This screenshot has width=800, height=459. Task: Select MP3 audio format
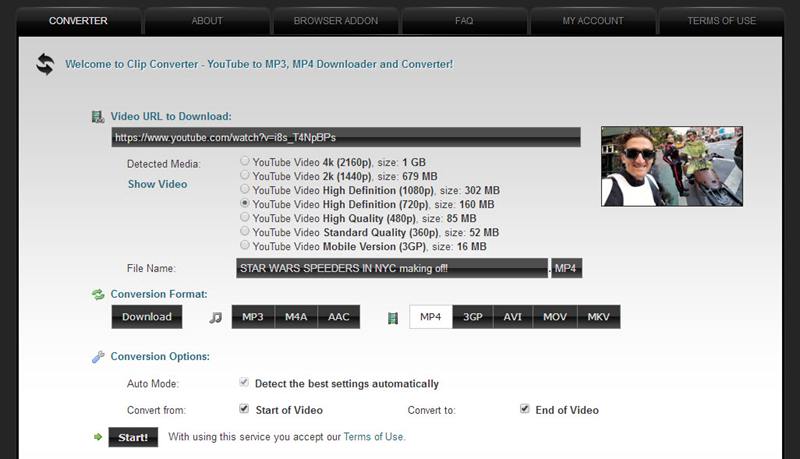point(253,317)
